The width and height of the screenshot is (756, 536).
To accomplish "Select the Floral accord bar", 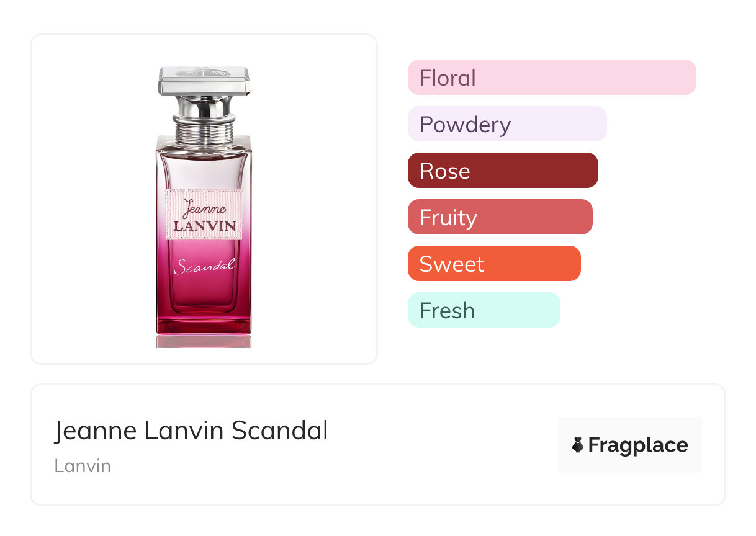I will pos(551,78).
